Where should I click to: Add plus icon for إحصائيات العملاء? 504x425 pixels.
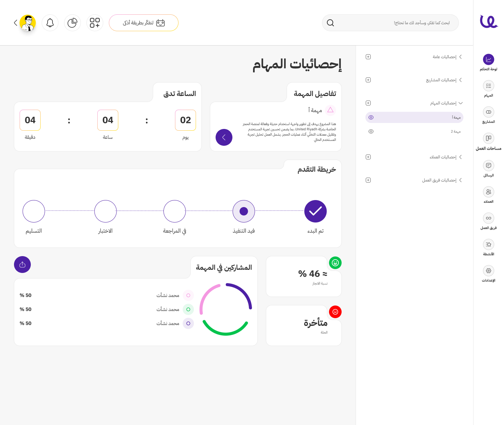368,157
